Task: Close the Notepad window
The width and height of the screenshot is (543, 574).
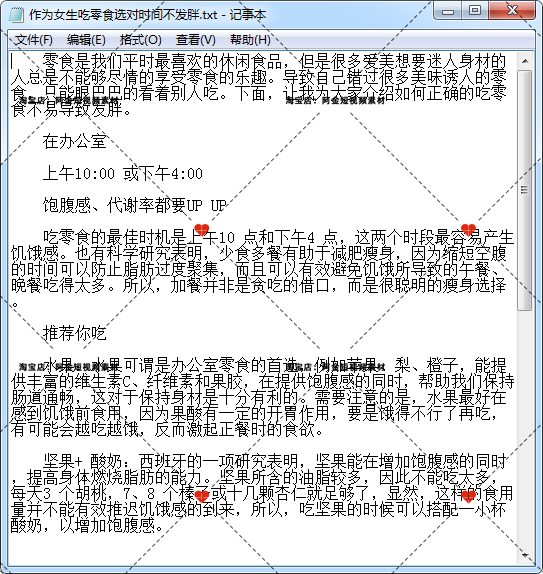Action: click(512, 11)
